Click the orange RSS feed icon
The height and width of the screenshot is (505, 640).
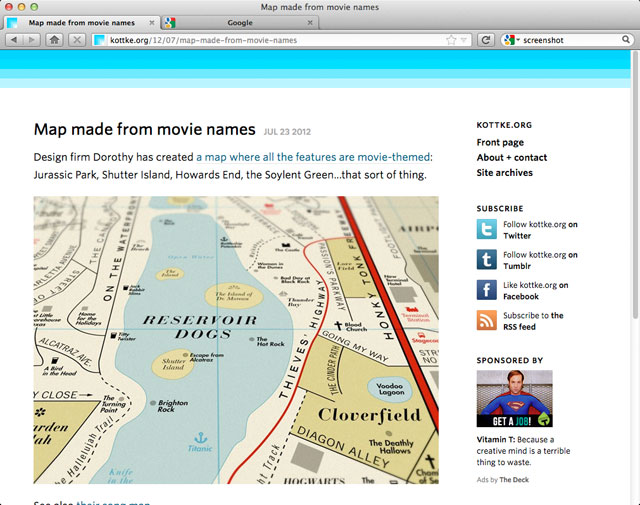486,320
